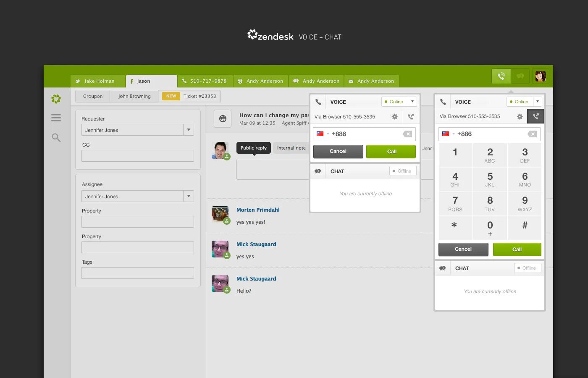Screen dimensions: 588x378
Task: Clear the number with backspace in right dialpad panel
Action: tap(532, 134)
